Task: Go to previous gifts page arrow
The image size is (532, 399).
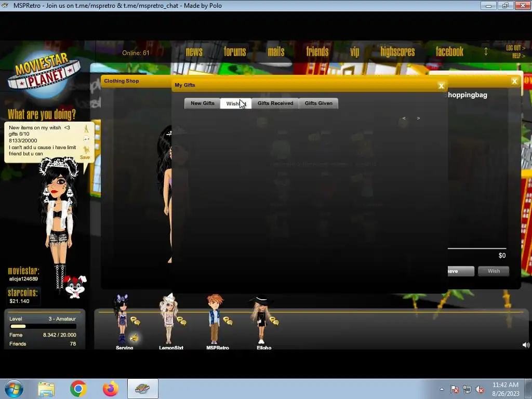Action: pos(404,118)
